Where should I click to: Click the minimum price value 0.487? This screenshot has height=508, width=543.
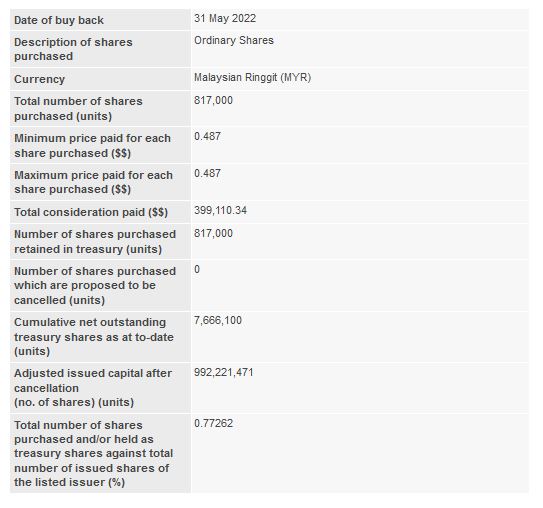pyautogui.click(x=207, y=136)
